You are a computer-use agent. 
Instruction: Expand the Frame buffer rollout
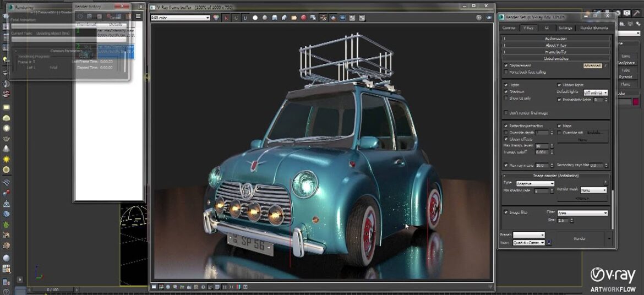(556, 52)
